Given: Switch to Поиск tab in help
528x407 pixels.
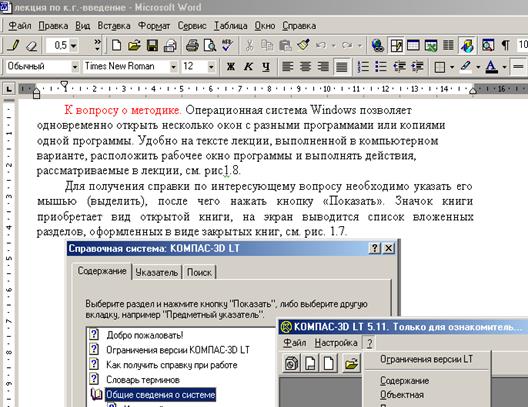Looking at the screenshot, I should coord(199,272).
